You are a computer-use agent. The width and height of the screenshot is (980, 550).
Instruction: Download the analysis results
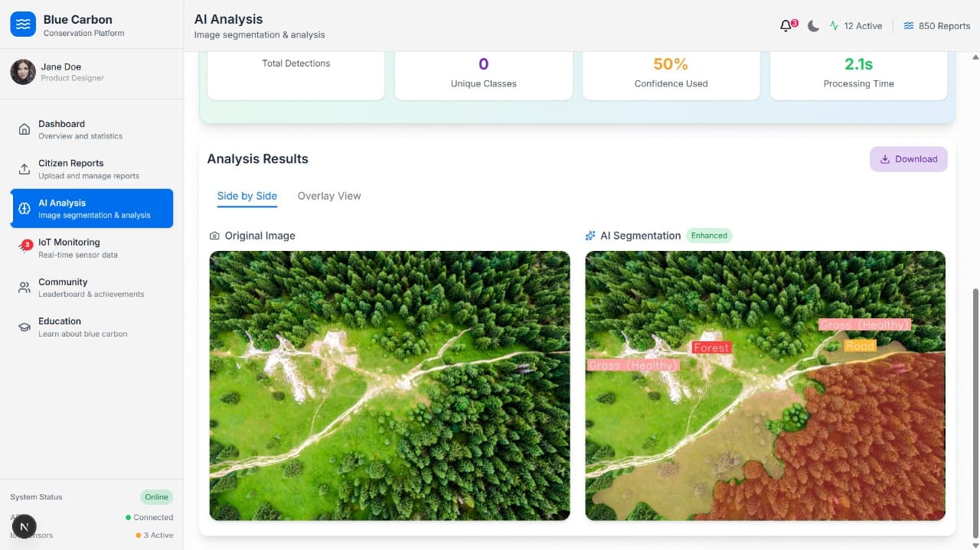(908, 159)
